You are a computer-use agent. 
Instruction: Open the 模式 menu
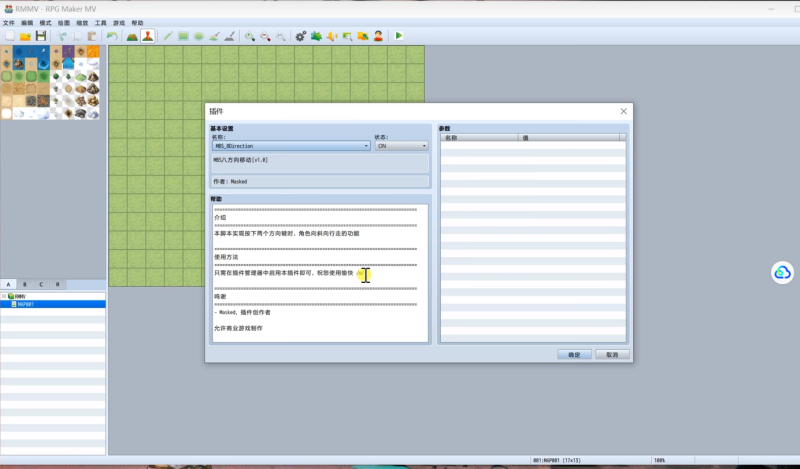pos(45,23)
